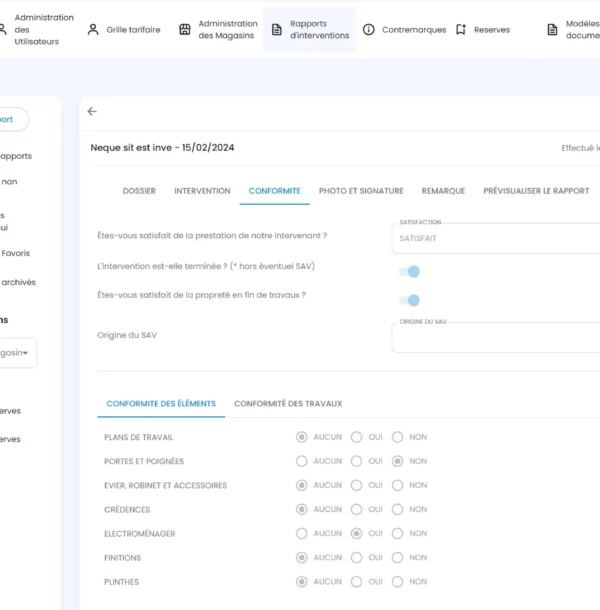The width and height of the screenshot is (600, 610).
Task: Open Rapports d'interventions page
Action: click(310, 30)
